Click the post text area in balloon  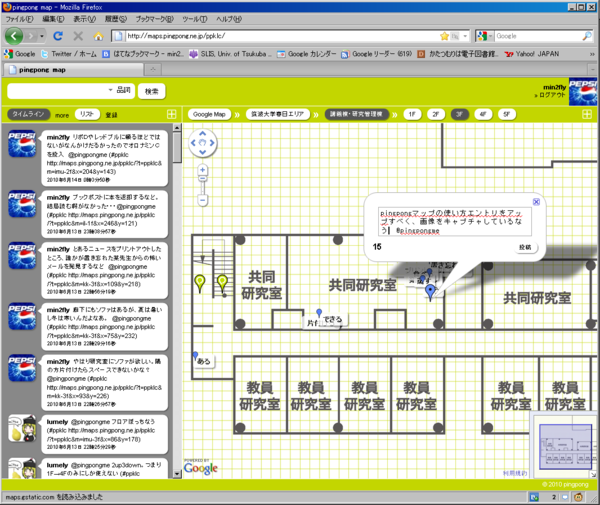coord(455,222)
